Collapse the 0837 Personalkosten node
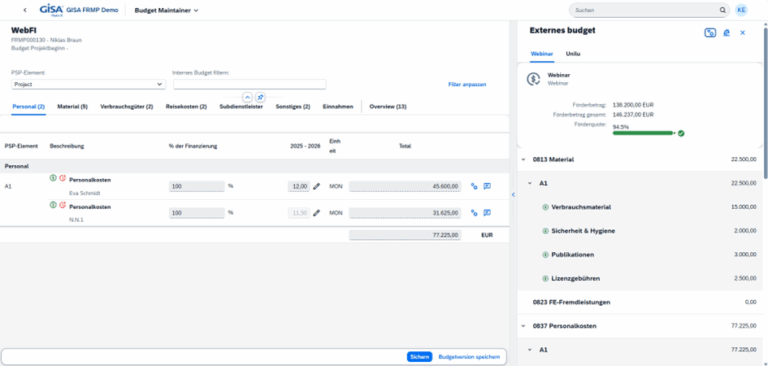The height and width of the screenshot is (366, 768). pos(524,326)
